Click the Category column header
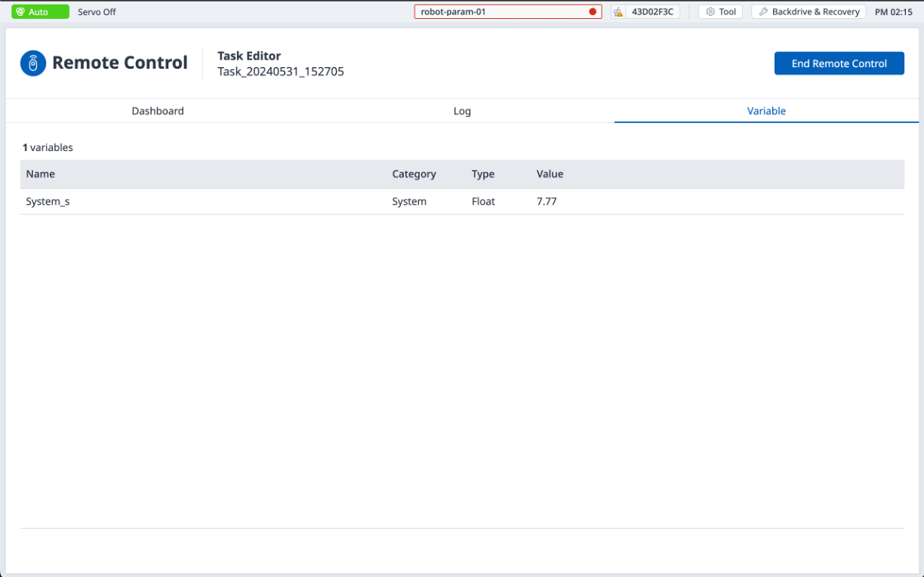924x577 pixels. (x=414, y=174)
